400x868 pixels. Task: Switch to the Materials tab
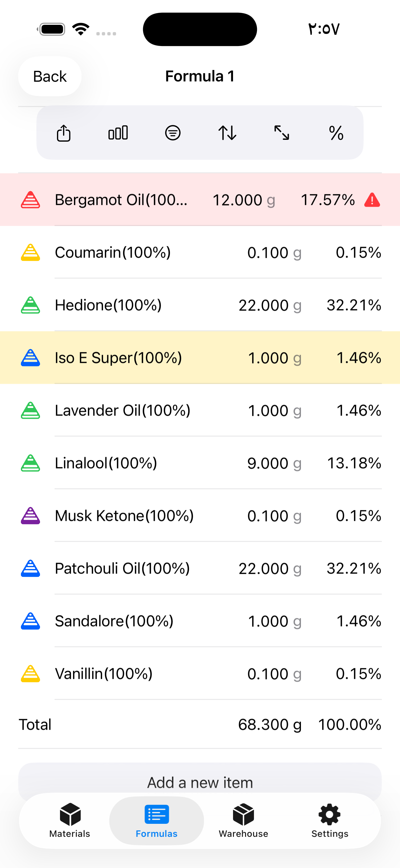pos(70,820)
